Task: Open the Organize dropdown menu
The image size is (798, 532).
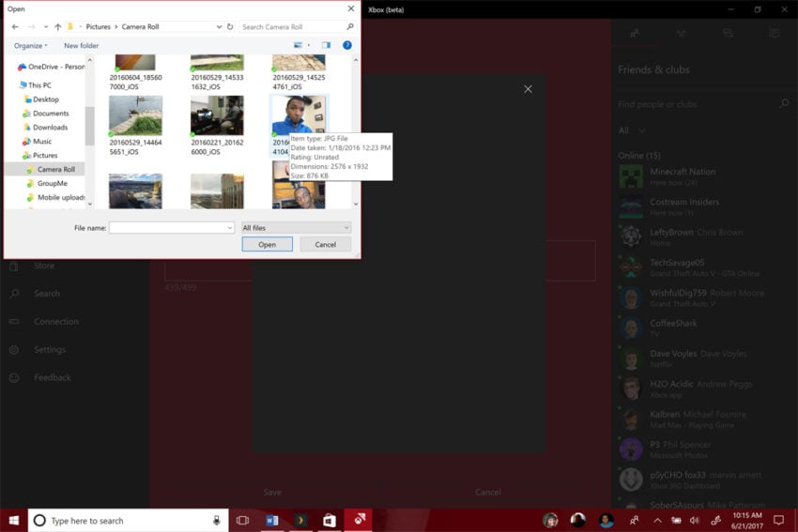Action: coord(31,45)
